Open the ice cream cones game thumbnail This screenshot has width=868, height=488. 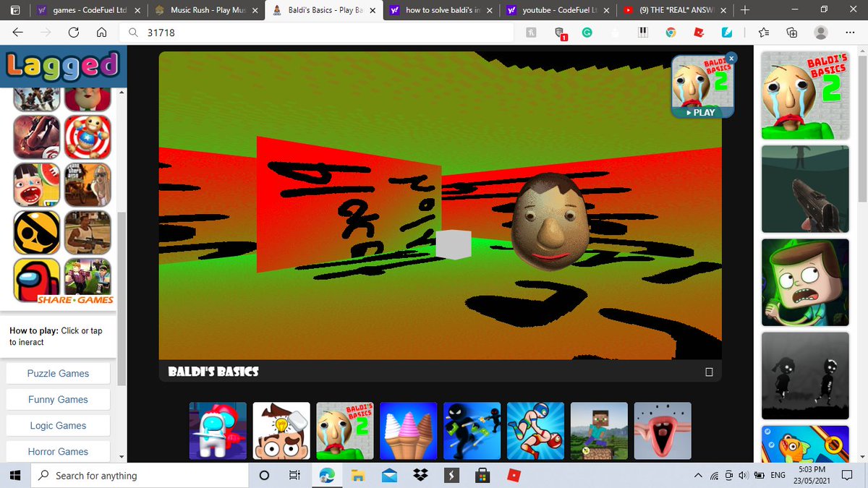(409, 431)
